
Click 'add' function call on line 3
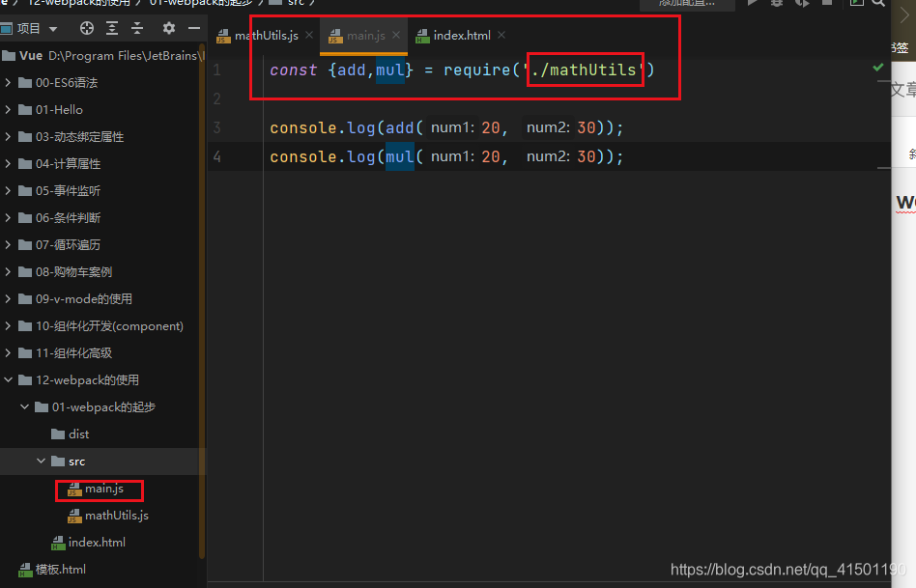(x=400, y=127)
